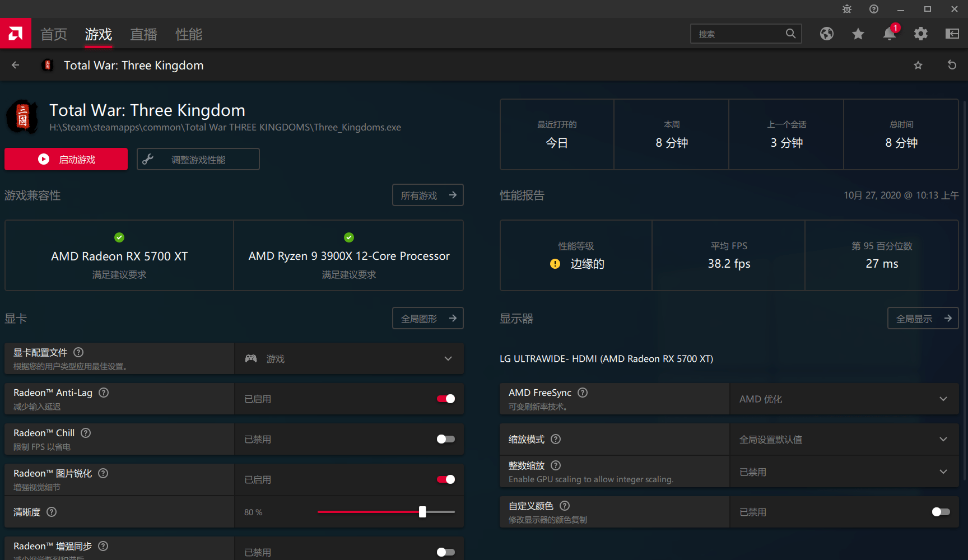968x560 pixels.
Task: Click the 38.2 fps average value
Action: tap(729, 264)
